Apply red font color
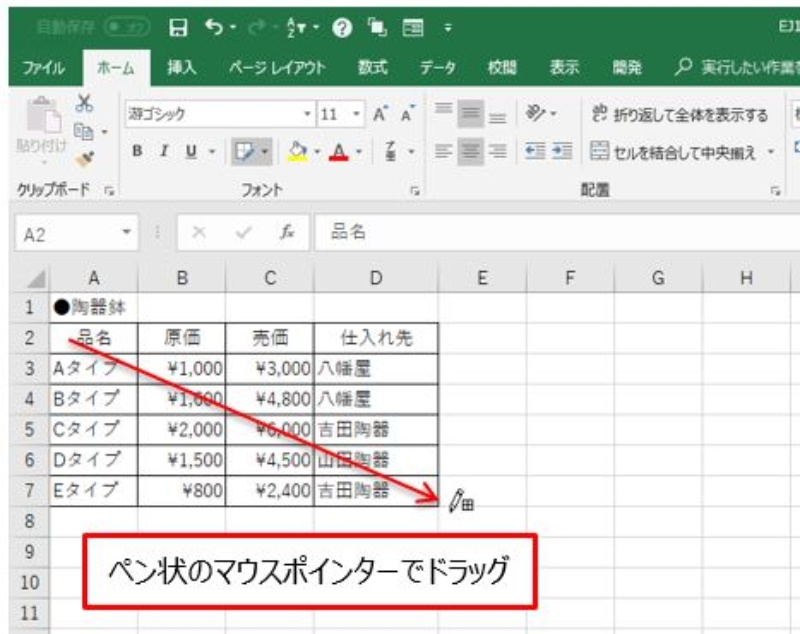800x634 pixels. tap(339, 152)
